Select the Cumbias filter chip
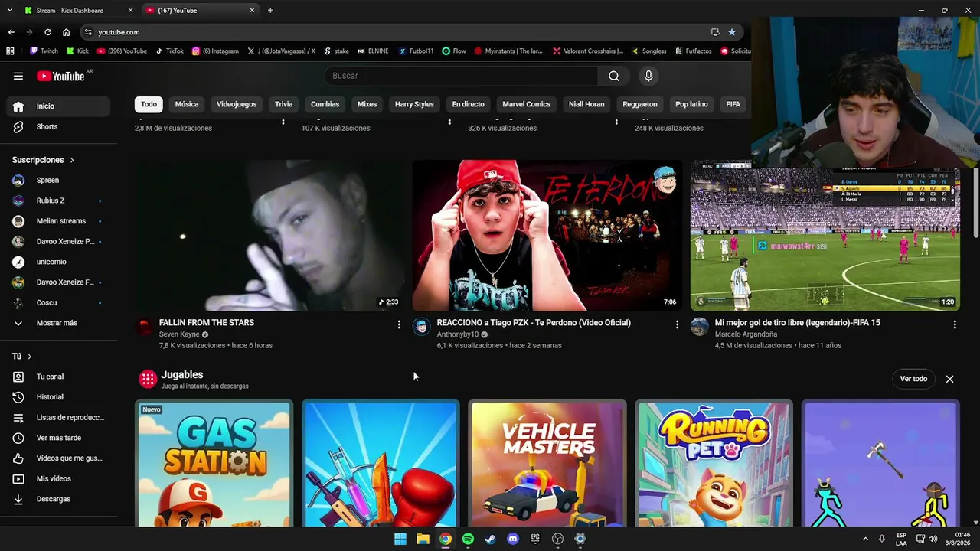Image resolution: width=980 pixels, height=551 pixels. pos(325,104)
